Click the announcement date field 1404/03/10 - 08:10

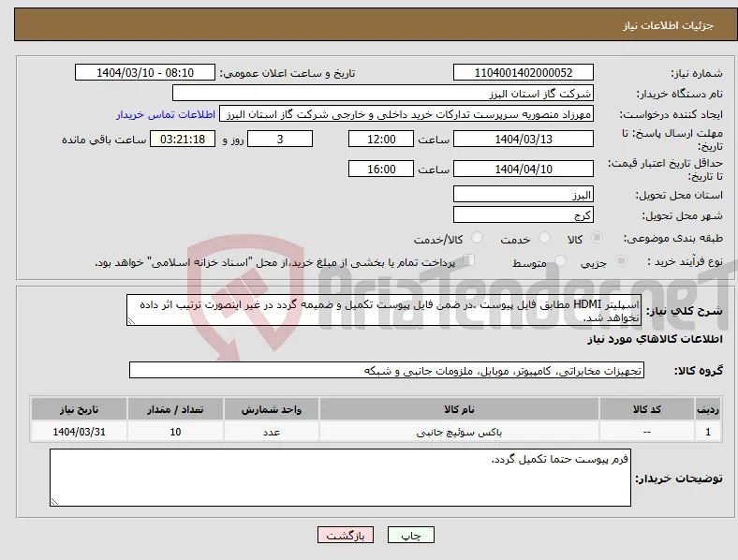click(145, 72)
